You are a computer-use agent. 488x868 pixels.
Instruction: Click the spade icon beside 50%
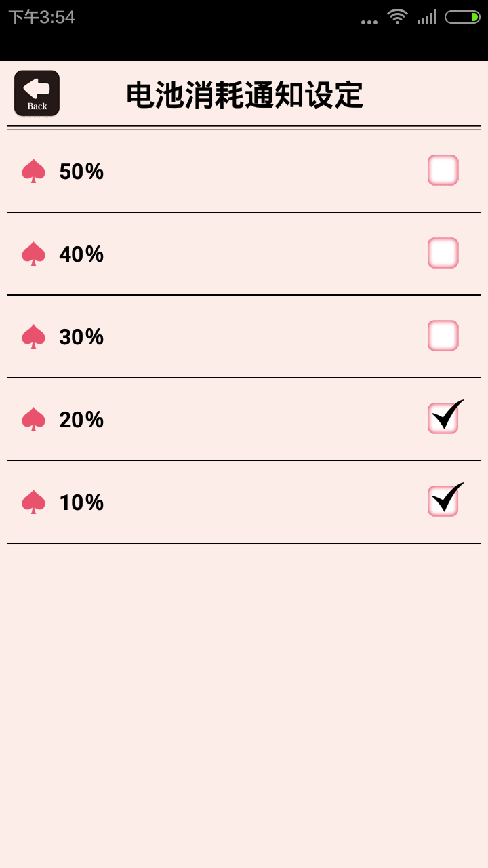coord(33,171)
